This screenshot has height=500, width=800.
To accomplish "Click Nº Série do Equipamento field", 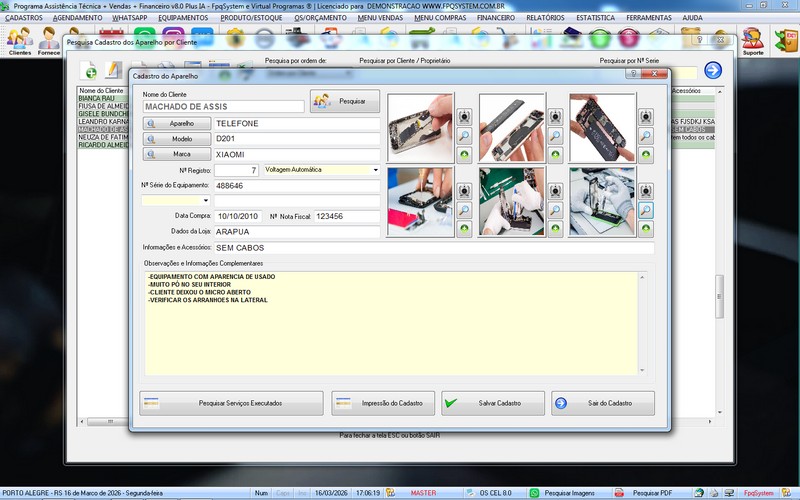I will coord(296,186).
